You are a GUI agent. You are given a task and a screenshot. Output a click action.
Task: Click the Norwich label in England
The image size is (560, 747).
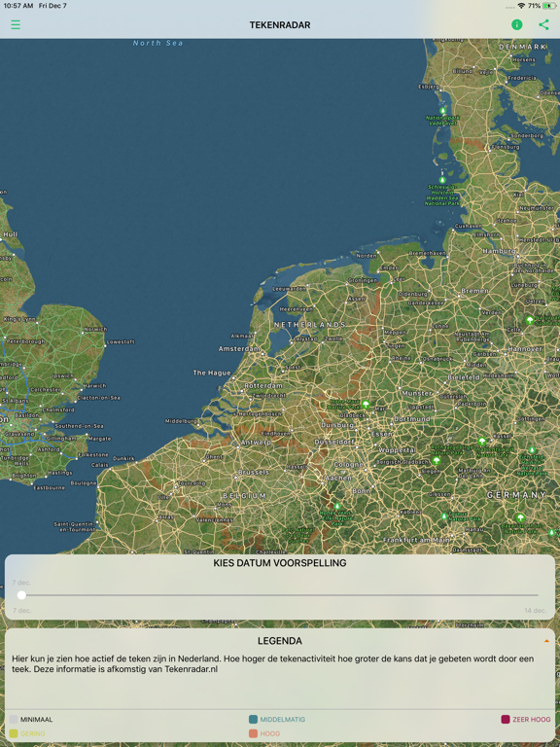[95, 329]
